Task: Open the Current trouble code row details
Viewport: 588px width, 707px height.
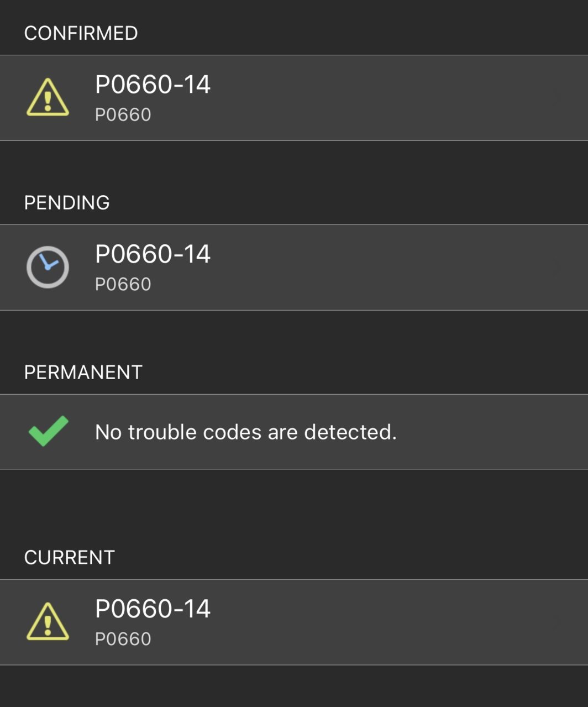Action: click(x=294, y=622)
